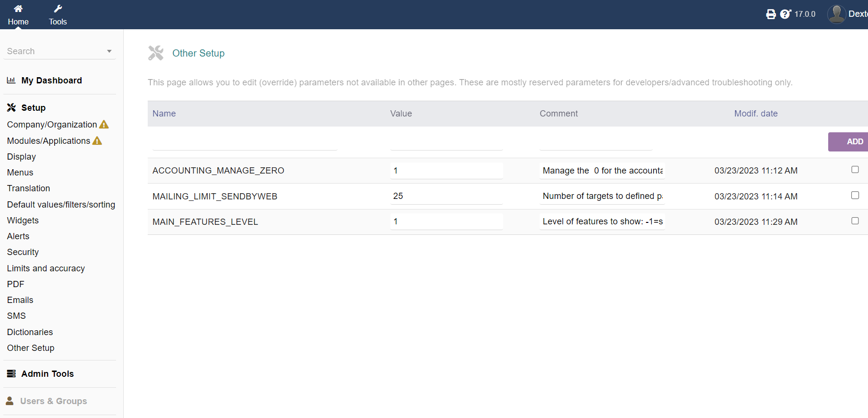This screenshot has height=418, width=868.
Task: Edit comment 'Number of targets to defined'
Action: click(x=602, y=196)
